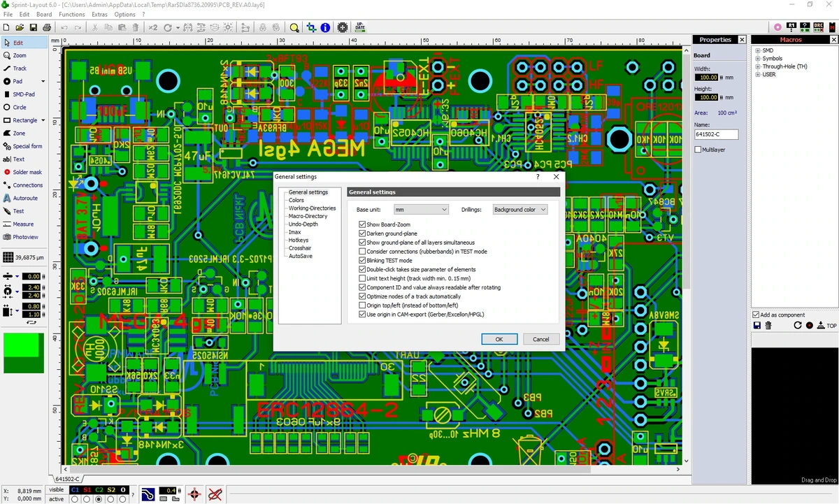Toggle Show Board-Zoom checkbox
839x504 pixels.
[x=362, y=224]
